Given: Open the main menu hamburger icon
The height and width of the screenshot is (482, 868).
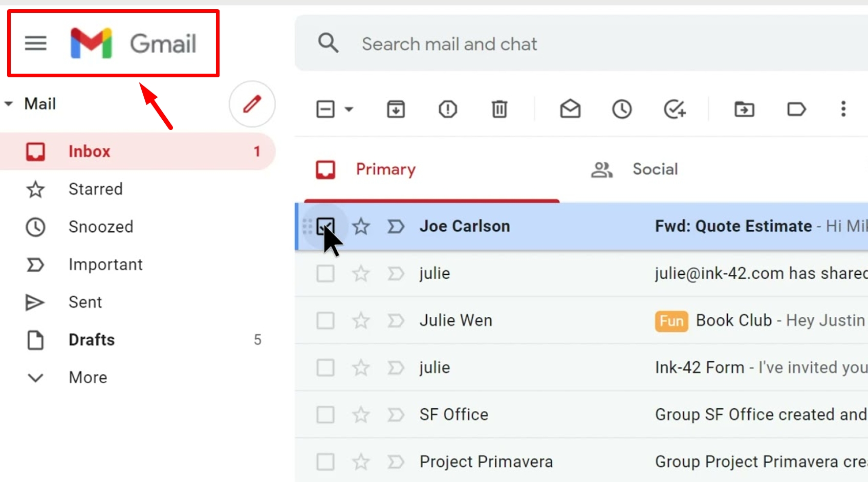Looking at the screenshot, I should 36,43.
